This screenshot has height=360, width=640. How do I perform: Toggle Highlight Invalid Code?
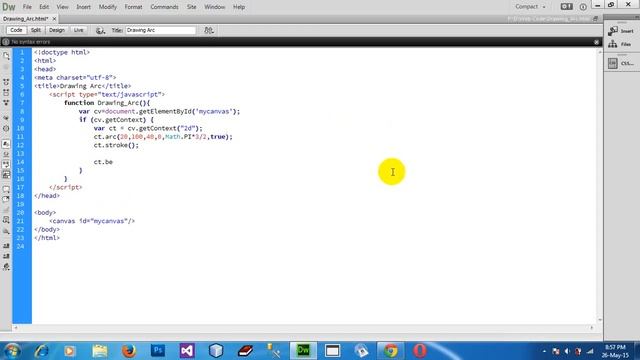pos(6,154)
